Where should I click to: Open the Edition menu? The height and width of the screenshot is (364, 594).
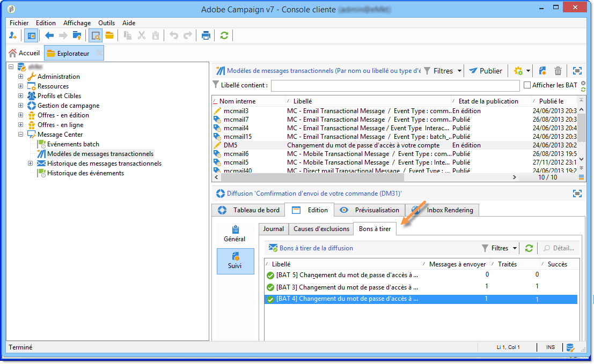pyautogui.click(x=46, y=23)
